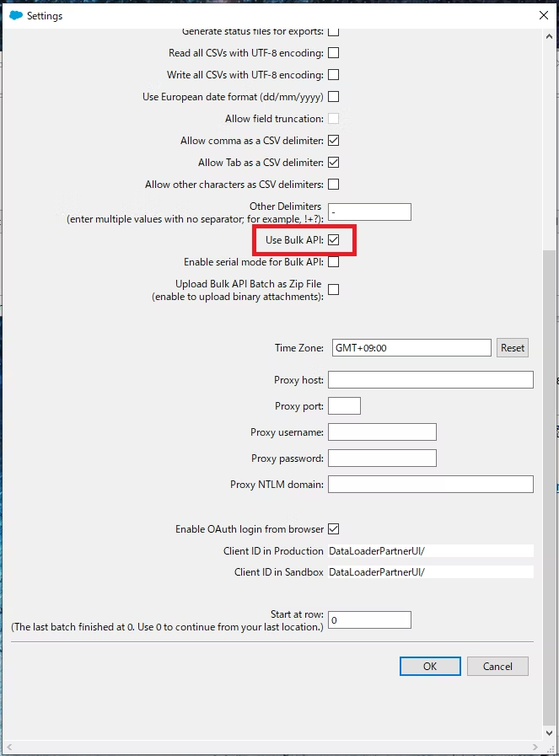Cancel the Settings dialog

(497, 667)
